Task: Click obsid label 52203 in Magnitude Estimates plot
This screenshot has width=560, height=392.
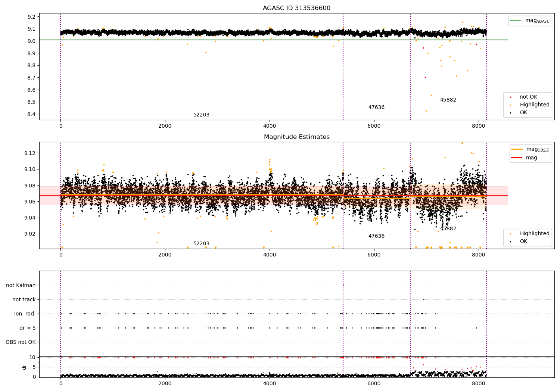Action: point(201,244)
